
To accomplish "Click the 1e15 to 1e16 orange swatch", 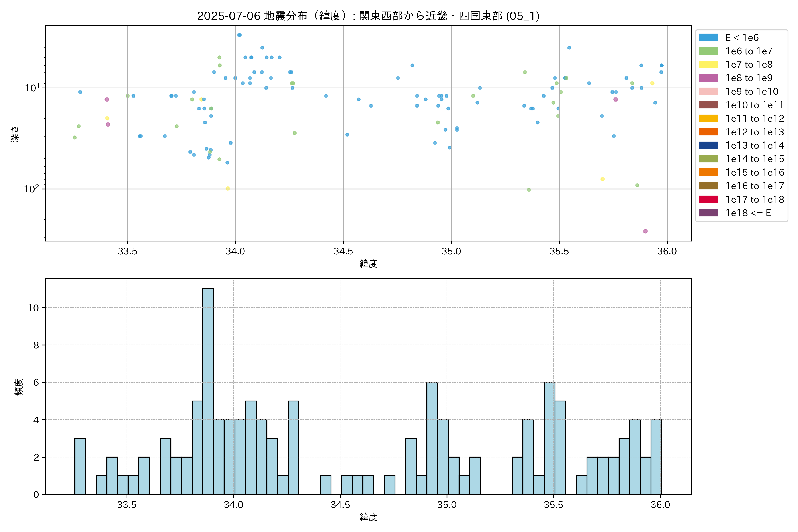I will click(x=708, y=172).
